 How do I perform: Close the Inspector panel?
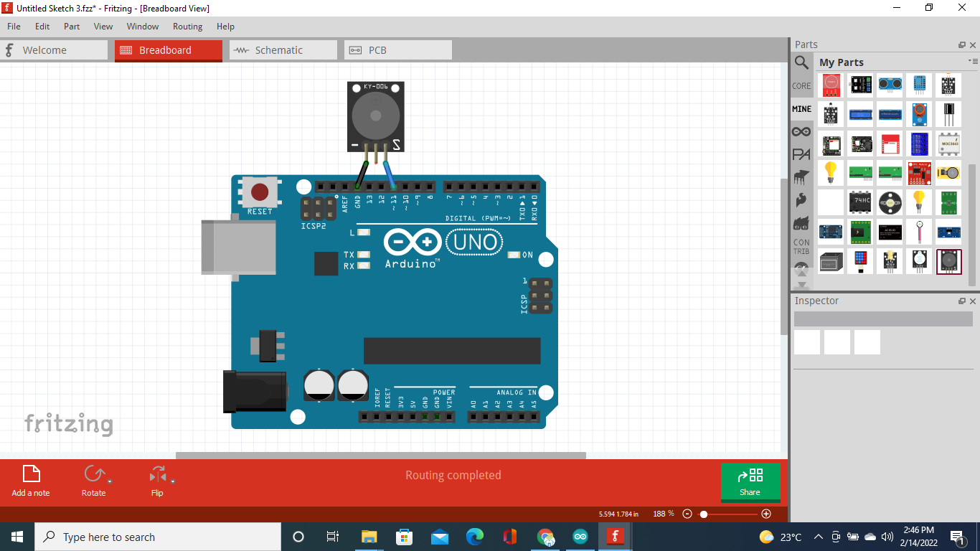(x=973, y=301)
